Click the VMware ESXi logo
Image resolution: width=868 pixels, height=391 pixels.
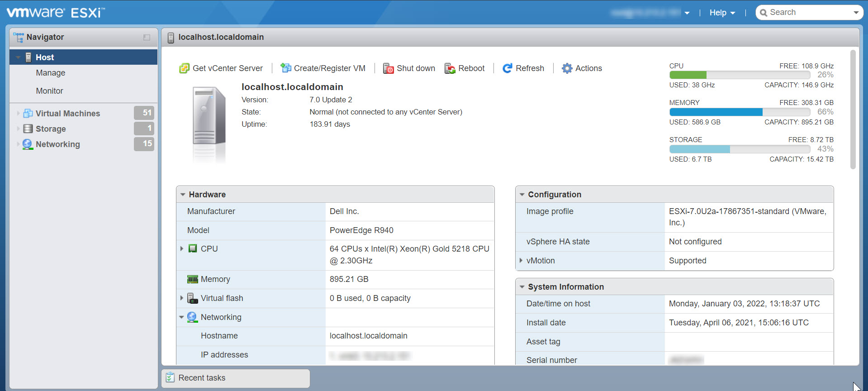56,12
